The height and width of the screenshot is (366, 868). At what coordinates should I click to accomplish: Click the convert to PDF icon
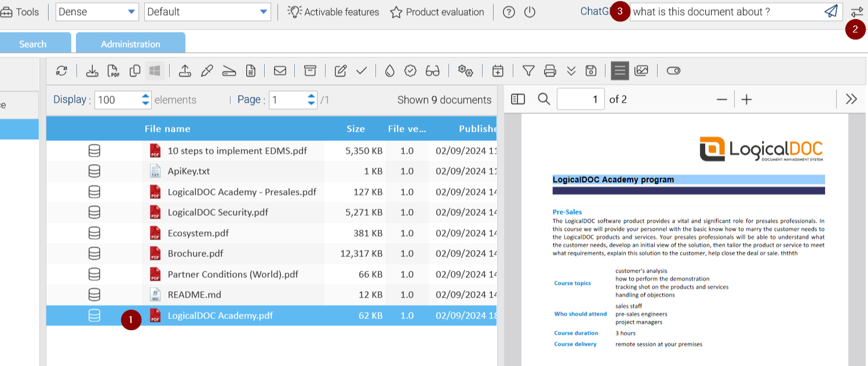pos(114,71)
